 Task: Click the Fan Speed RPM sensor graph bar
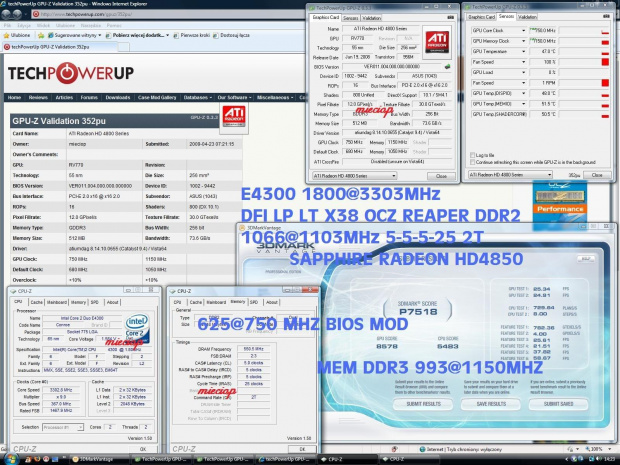click(x=584, y=83)
